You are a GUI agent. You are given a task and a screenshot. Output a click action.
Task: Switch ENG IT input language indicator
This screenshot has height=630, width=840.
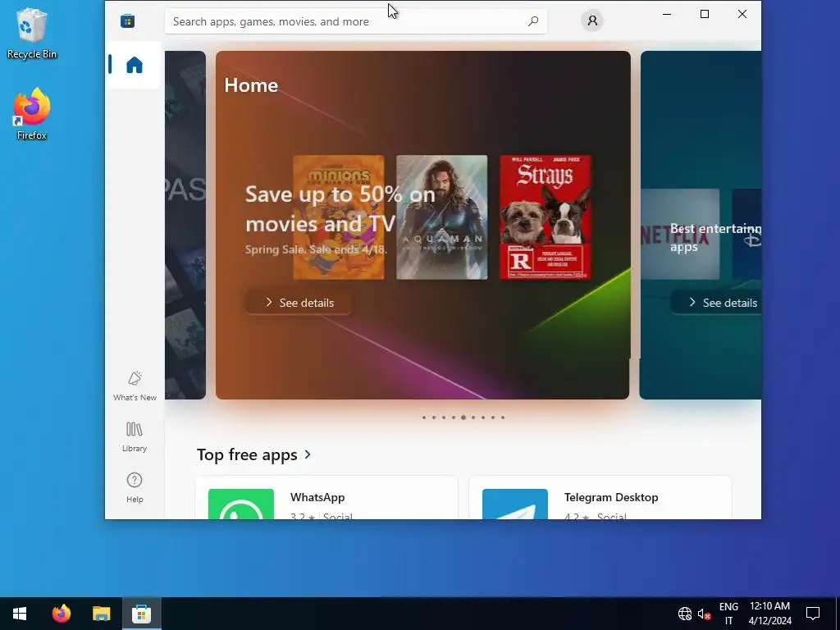point(728,614)
